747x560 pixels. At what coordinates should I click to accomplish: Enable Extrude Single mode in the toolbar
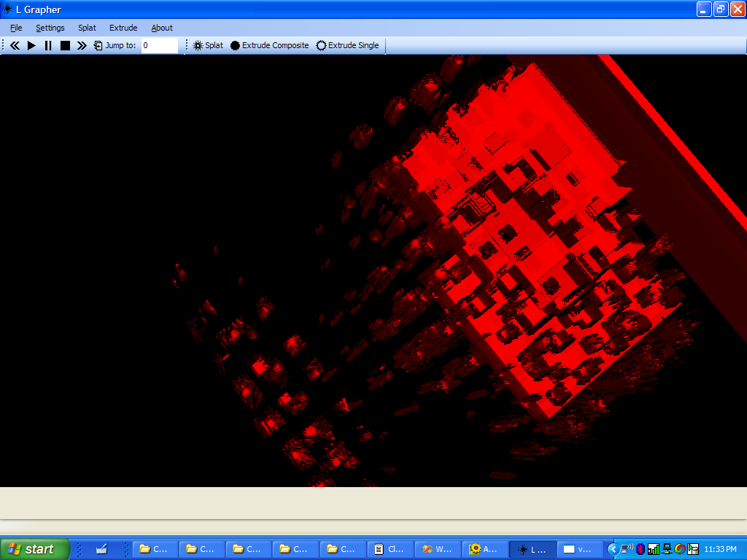[348, 45]
